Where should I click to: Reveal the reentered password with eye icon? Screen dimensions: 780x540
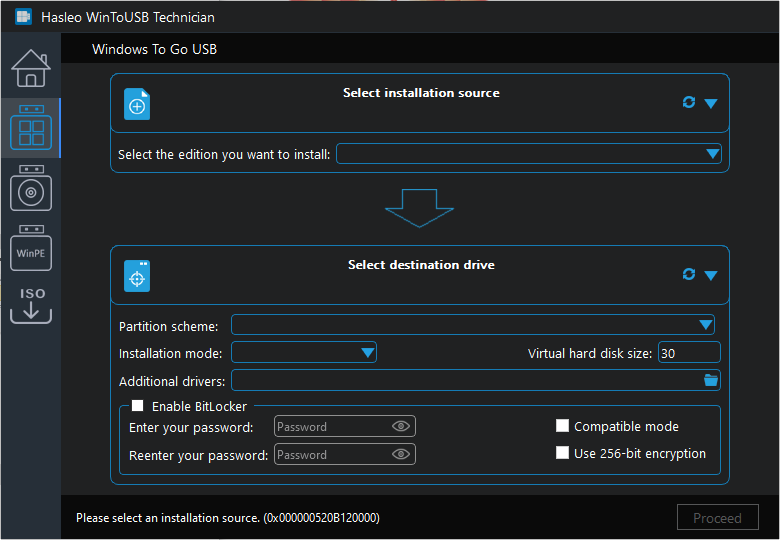coord(401,454)
